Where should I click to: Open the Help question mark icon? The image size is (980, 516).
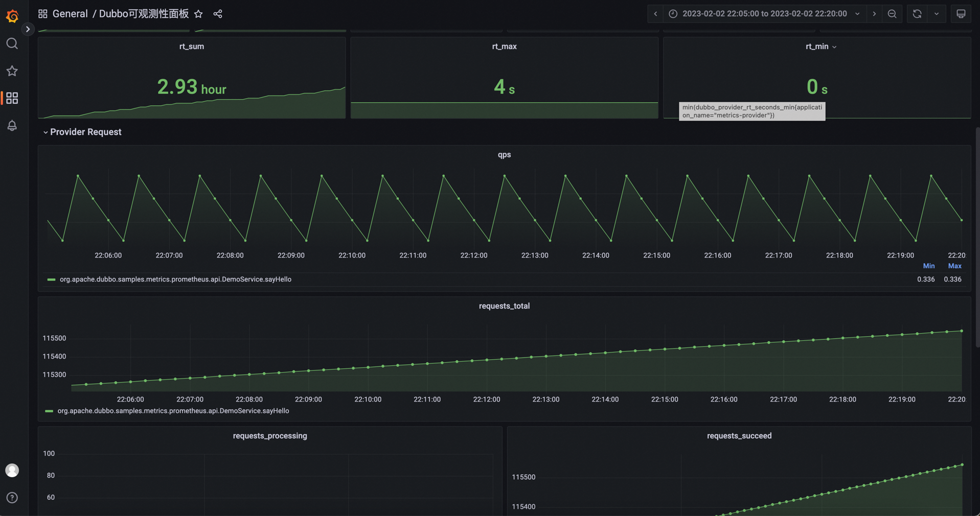[x=12, y=498]
